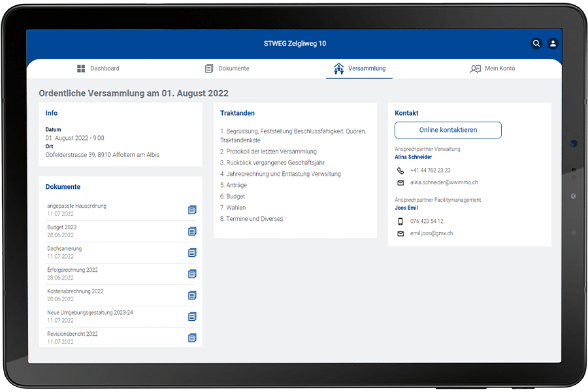This screenshot has width=588, height=392.
Task: Open document icon for Budget 2023
Action: pos(192,231)
